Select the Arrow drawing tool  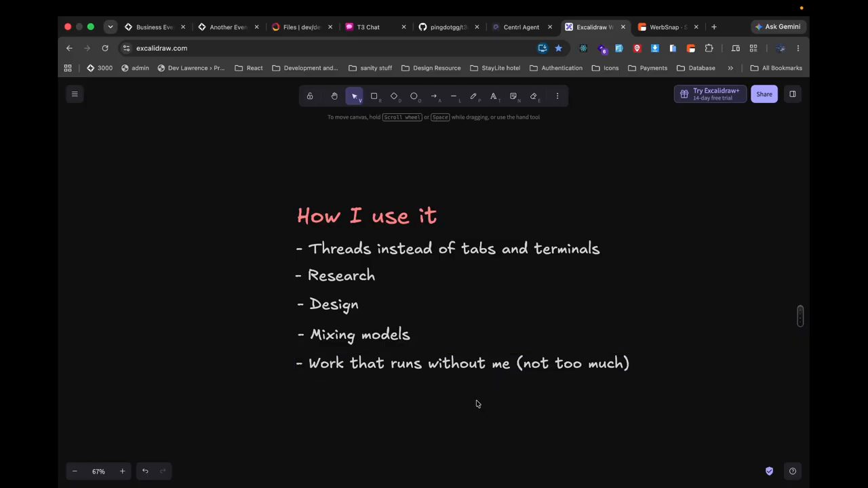pyautogui.click(x=434, y=96)
